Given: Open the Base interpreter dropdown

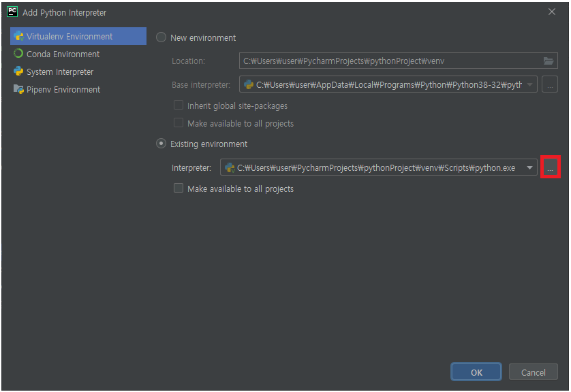Looking at the screenshot, I should coord(388,84).
